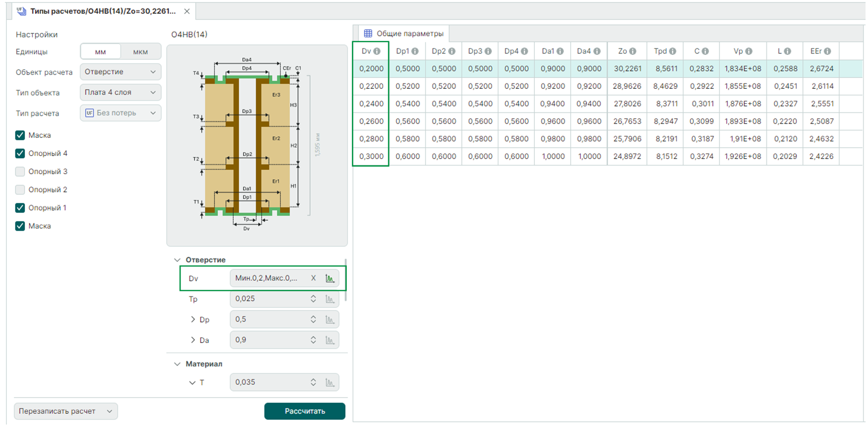Open the Тип объекта dropdown
The height and width of the screenshot is (426, 868).
click(120, 92)
